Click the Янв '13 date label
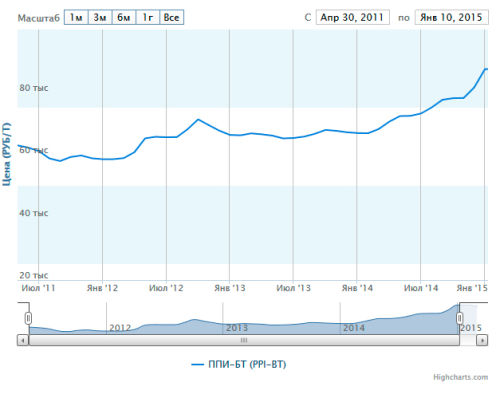This screenshot has width=500, height=406. (230, 288)
